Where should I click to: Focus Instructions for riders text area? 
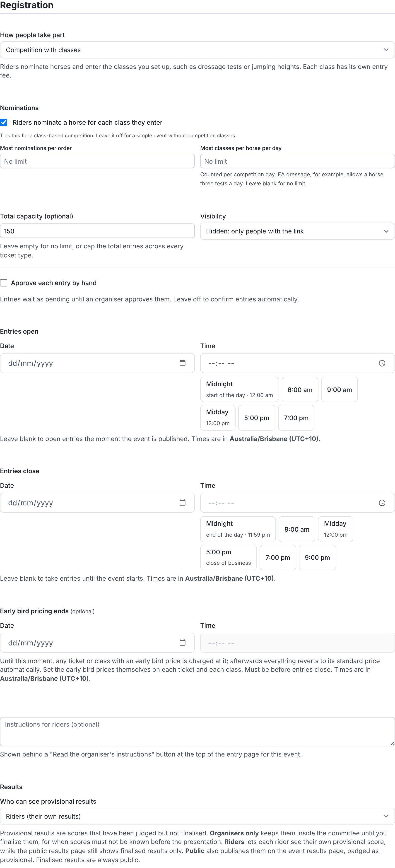click(197, 731)
